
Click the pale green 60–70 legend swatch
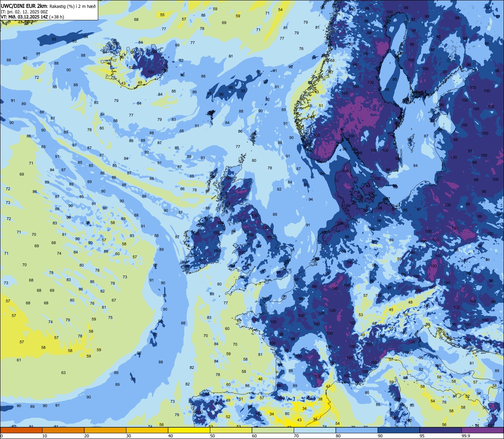(x=273, y=430)
